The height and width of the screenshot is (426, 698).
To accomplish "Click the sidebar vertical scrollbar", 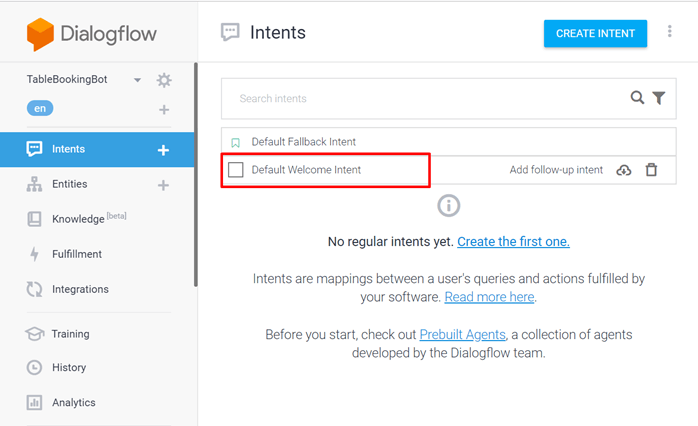I will (x=195, y=174).
